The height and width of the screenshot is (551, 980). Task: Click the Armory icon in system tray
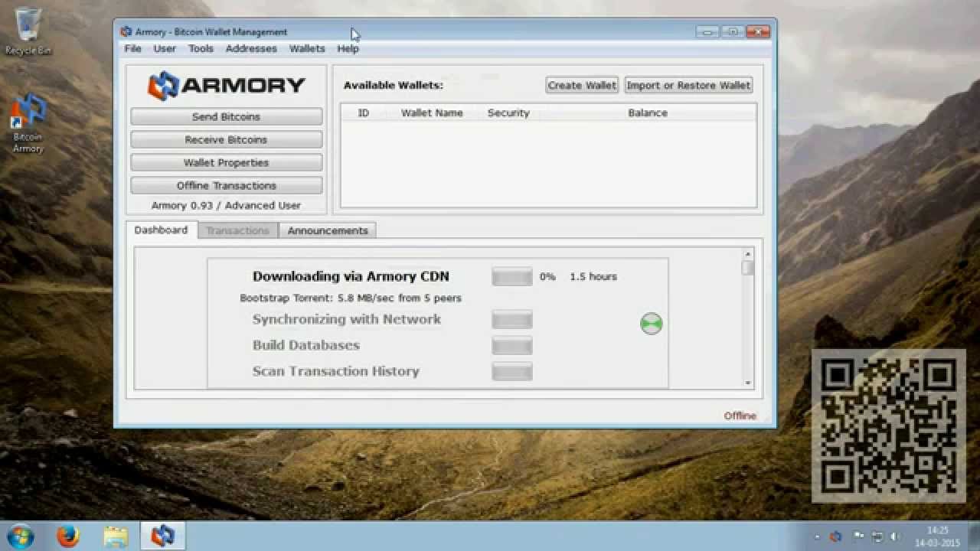835,536
